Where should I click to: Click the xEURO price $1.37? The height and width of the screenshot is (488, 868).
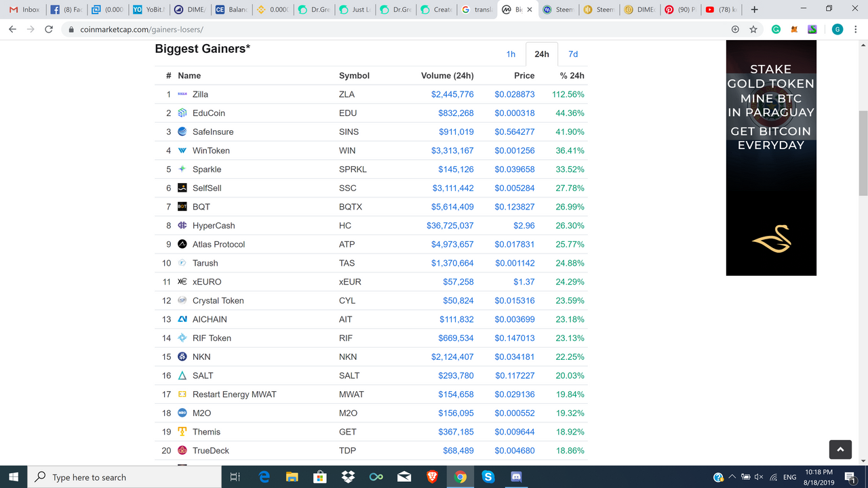[x=524, y=282]
